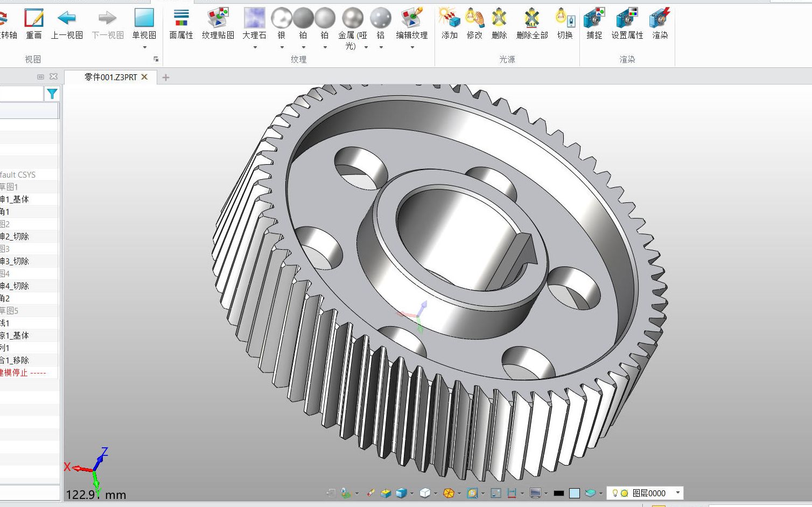Viewport: 812px width, 507px height.
Task: Select the 零件001.Z3PRT tab
Action: pyautogui.click(x=110, y=78)
